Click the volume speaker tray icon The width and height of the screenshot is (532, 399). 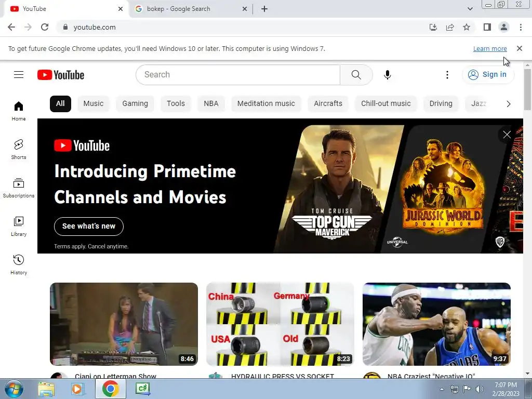tap(480, 389)
